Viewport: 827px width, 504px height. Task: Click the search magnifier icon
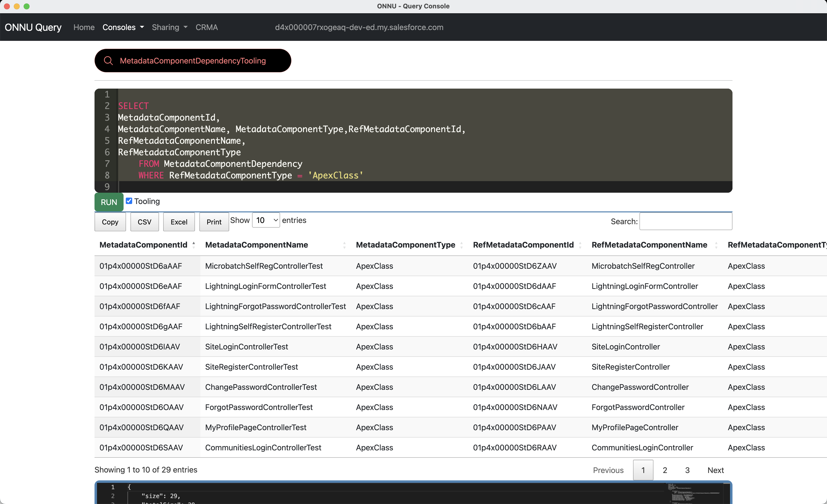pos(108,61)
